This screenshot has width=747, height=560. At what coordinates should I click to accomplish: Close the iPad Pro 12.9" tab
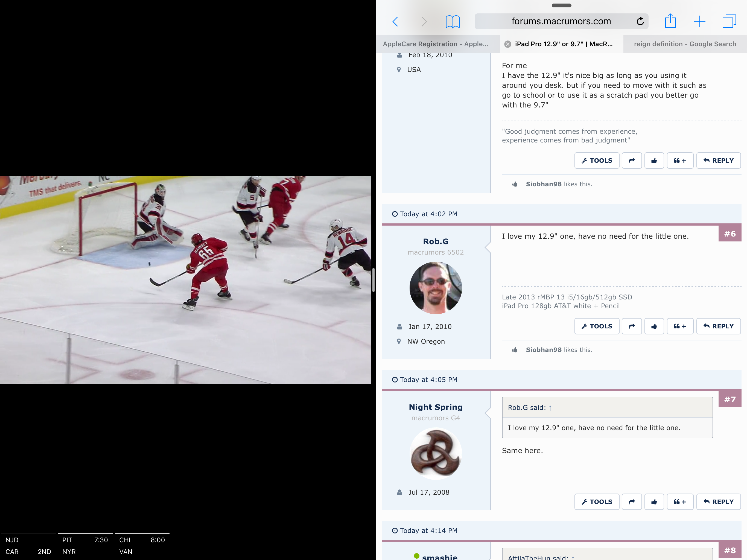point(507,44)
